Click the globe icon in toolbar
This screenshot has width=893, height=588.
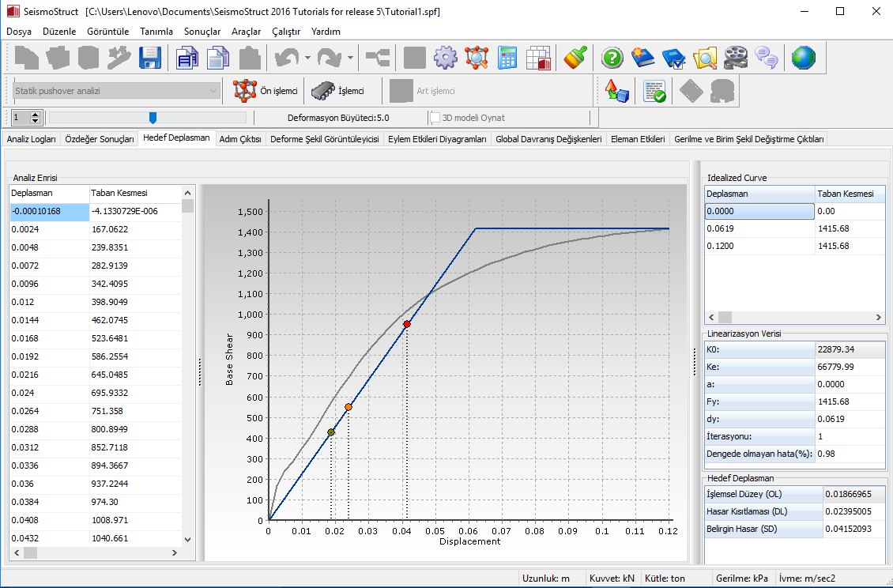803,58
